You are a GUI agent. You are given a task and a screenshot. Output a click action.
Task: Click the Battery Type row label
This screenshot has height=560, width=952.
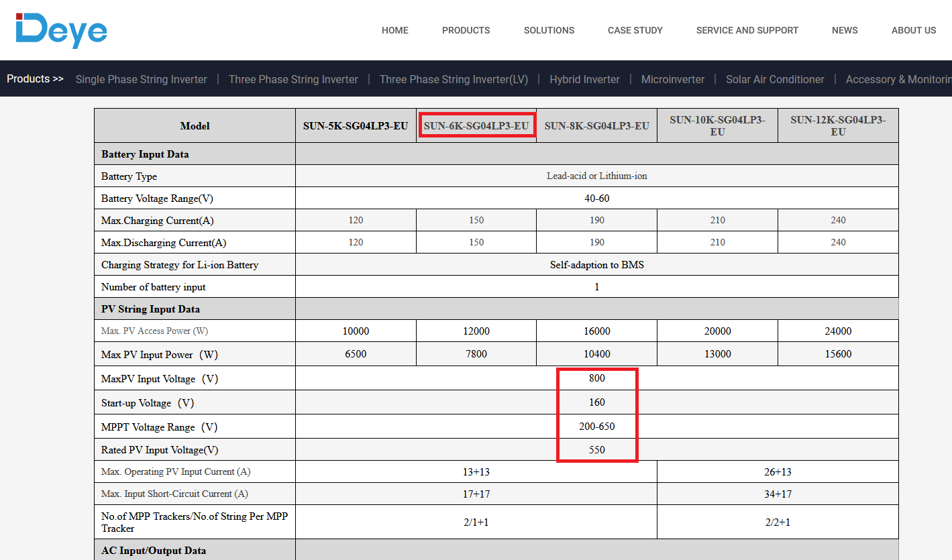tap(129, 176)
